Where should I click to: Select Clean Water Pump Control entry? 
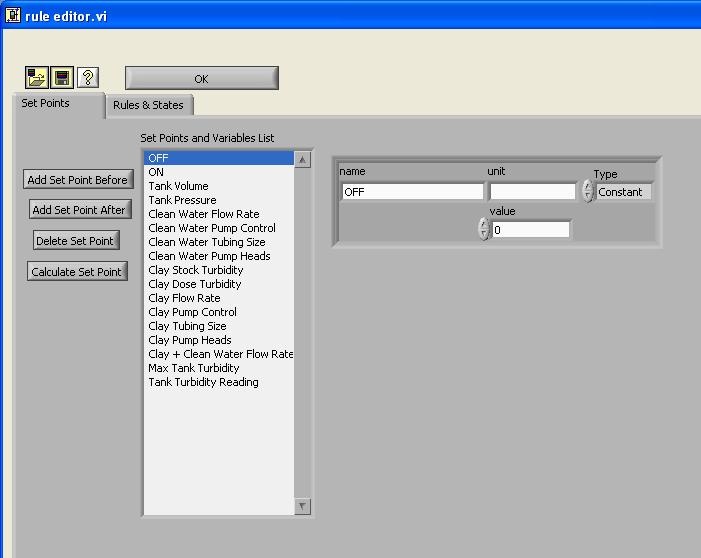tap(219, 228)
